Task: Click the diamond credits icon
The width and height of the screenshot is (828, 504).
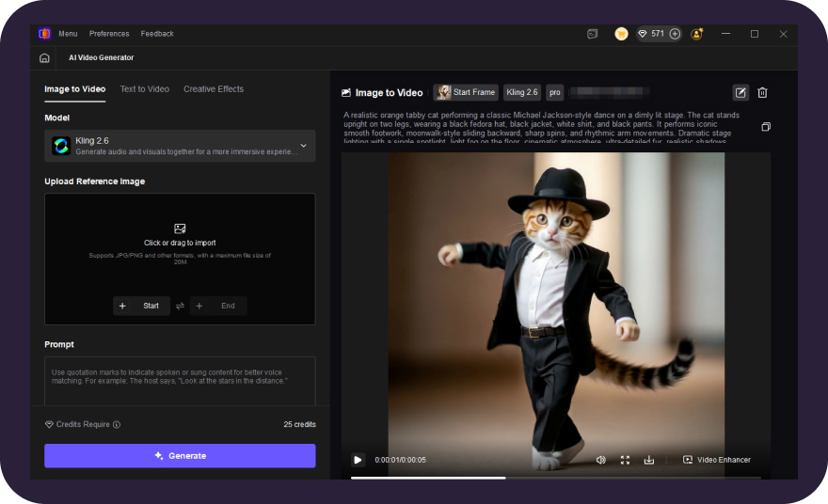Action: click(643, 34)
